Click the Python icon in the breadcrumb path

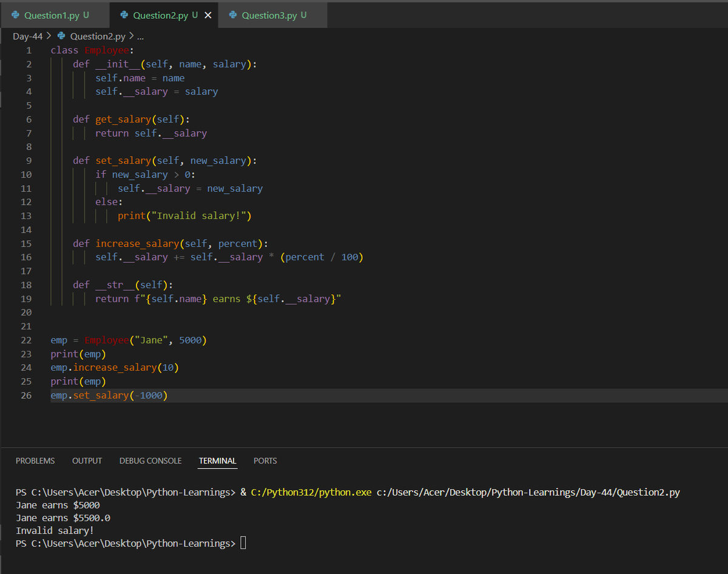(x=61, y=36)
